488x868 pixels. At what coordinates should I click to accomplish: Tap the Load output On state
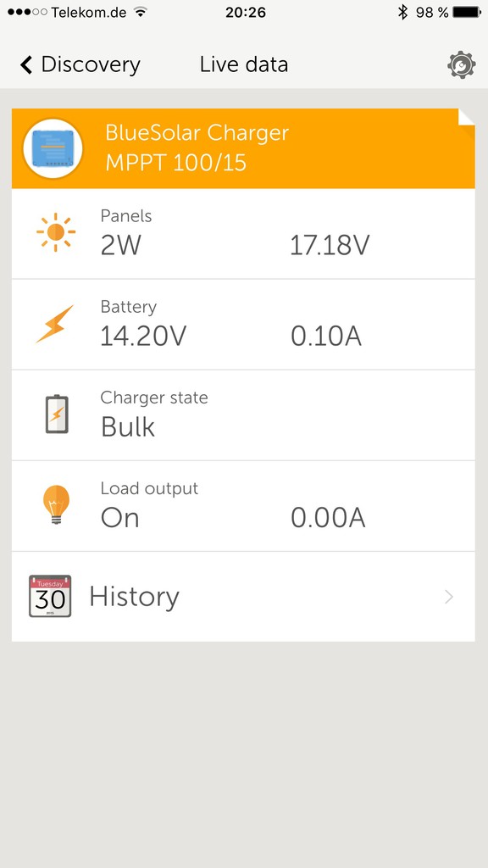119,518
